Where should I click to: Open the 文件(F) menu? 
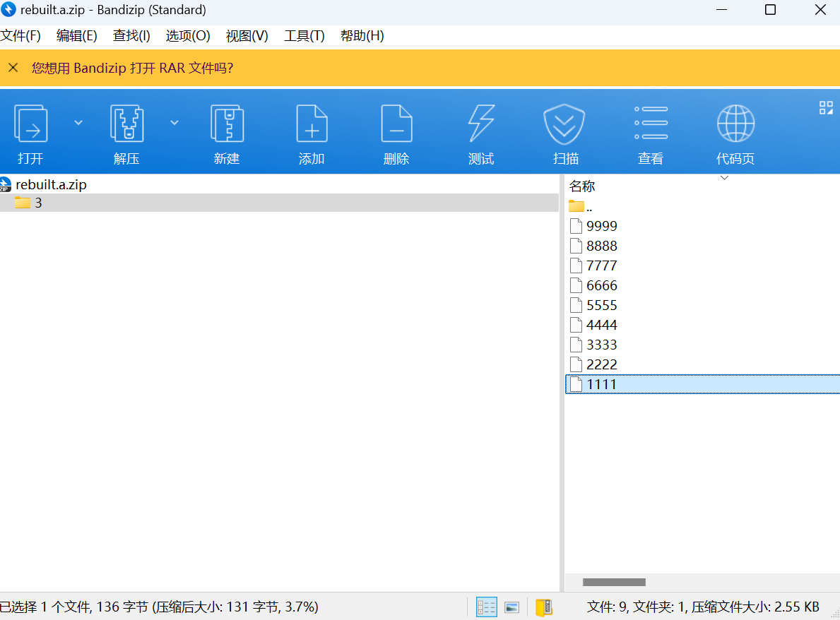[x=20, y=36]
